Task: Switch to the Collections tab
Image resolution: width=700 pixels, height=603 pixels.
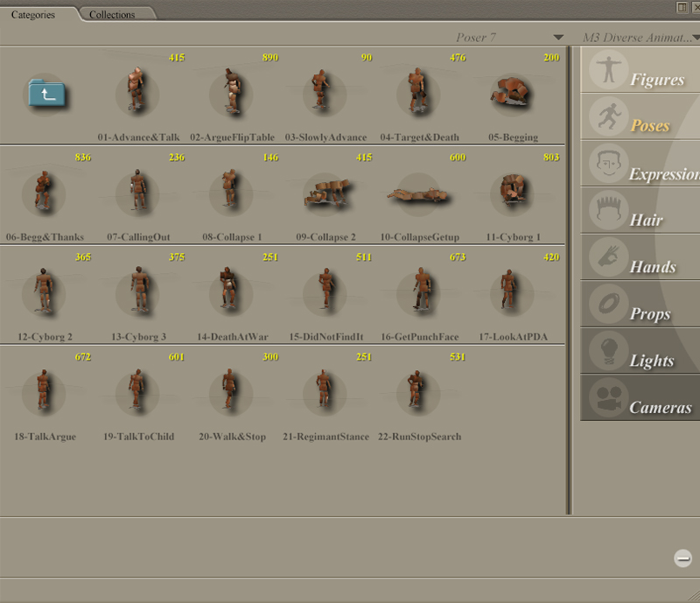Action: [x=112, y=15]
